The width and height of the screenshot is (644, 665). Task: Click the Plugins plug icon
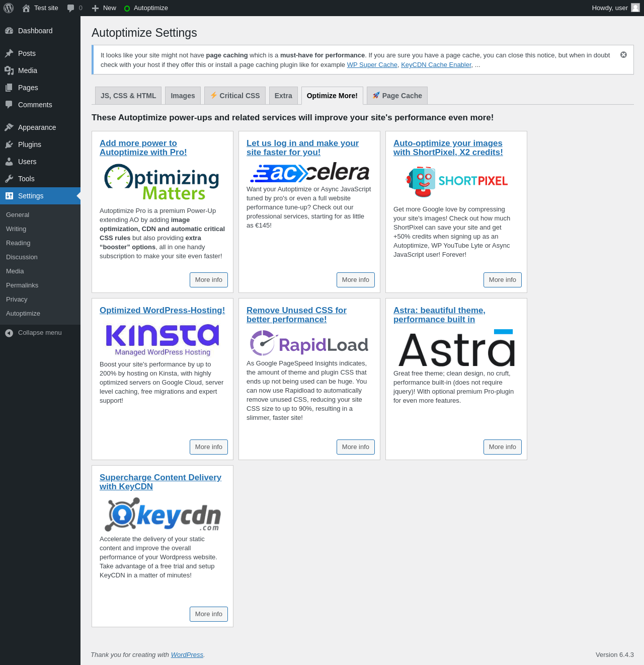click(9, 144)
